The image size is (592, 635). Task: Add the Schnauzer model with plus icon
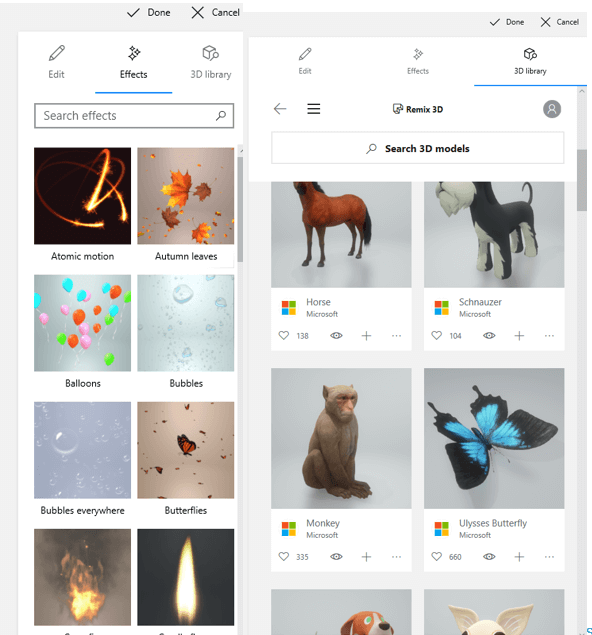point(519,335)
